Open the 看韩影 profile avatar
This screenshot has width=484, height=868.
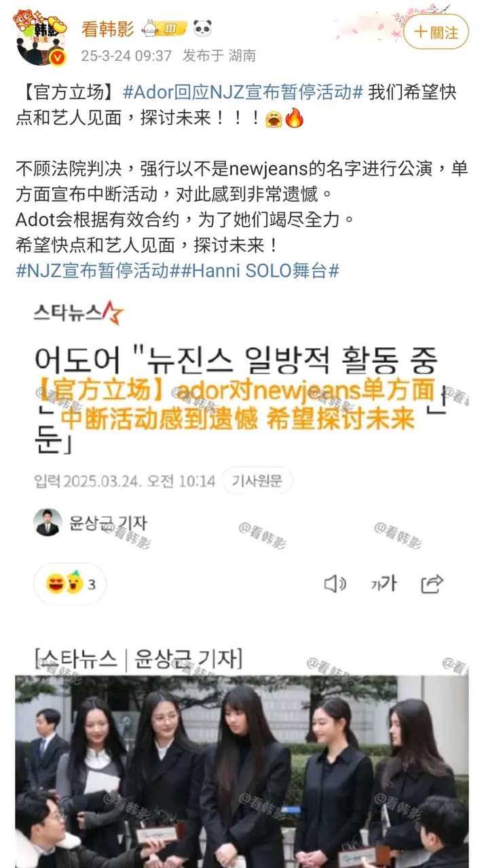point(40,39)
